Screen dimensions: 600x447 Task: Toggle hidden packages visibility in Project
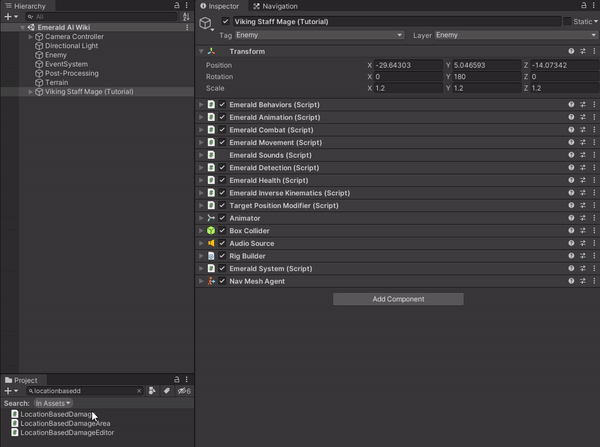(183, 391)
